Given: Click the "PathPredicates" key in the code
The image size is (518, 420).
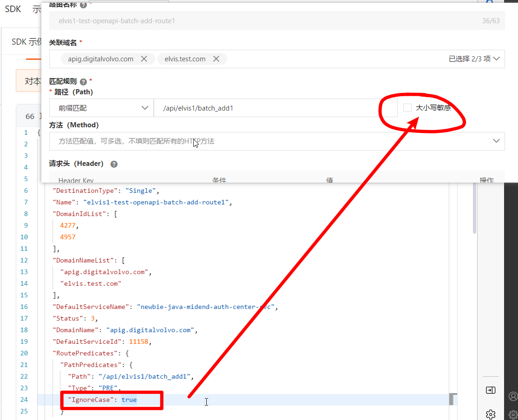Looking at the screenshot, I should [x=91, y=365].
